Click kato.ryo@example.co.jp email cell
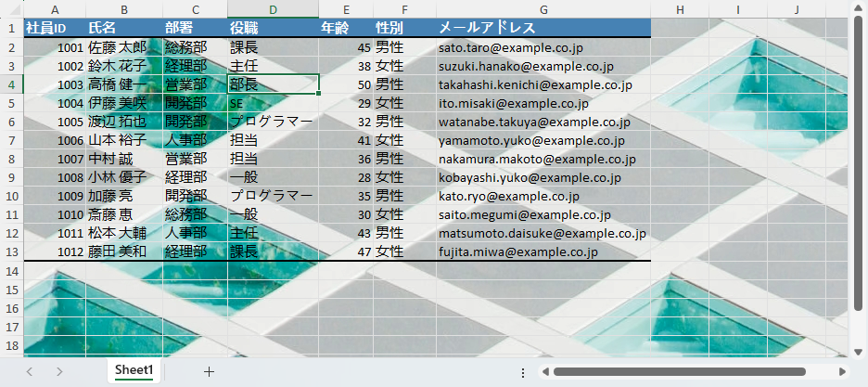Screen dimensions: 868x387 pyautogui.click(x=543, y=196)
